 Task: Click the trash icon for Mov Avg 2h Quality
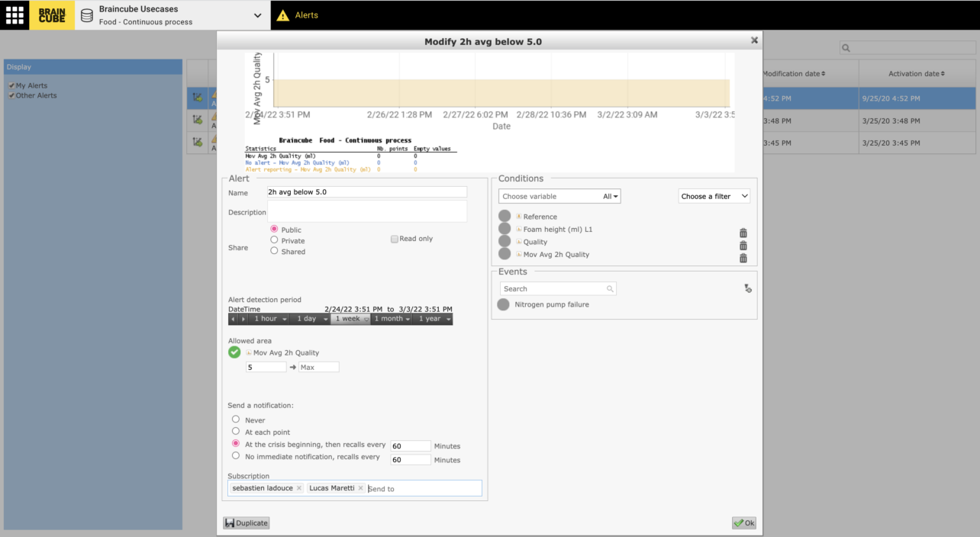(x=743, y=259)
